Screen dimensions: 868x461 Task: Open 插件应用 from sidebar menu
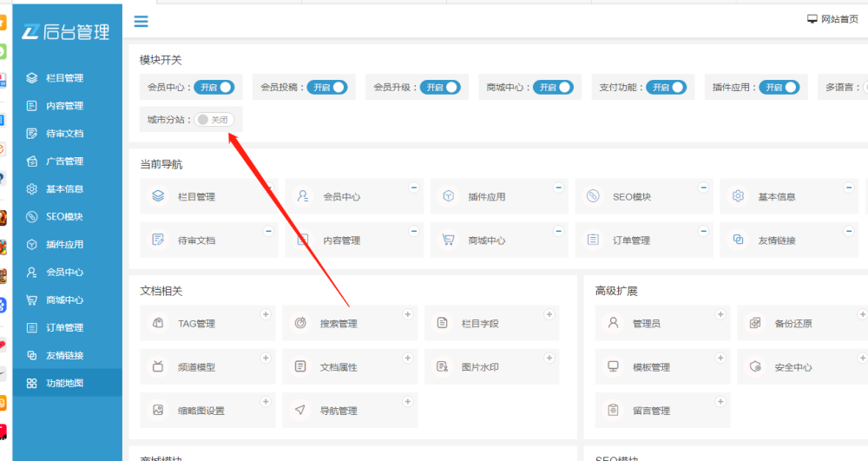64,245
